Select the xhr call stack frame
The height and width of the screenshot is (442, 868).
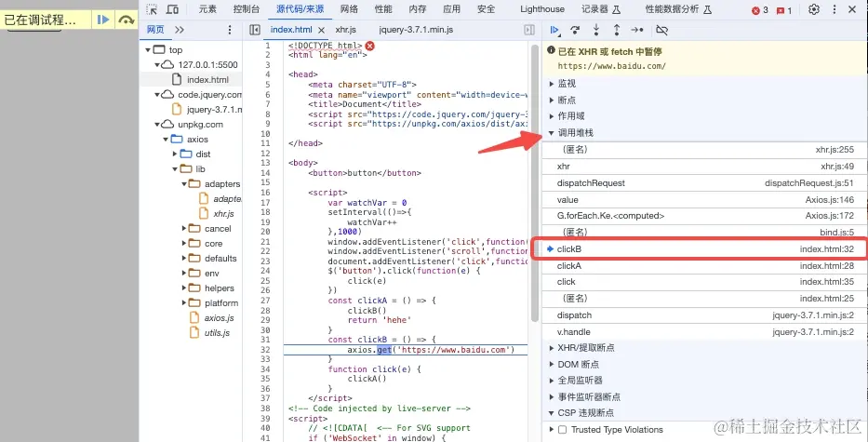pos(704,167)
